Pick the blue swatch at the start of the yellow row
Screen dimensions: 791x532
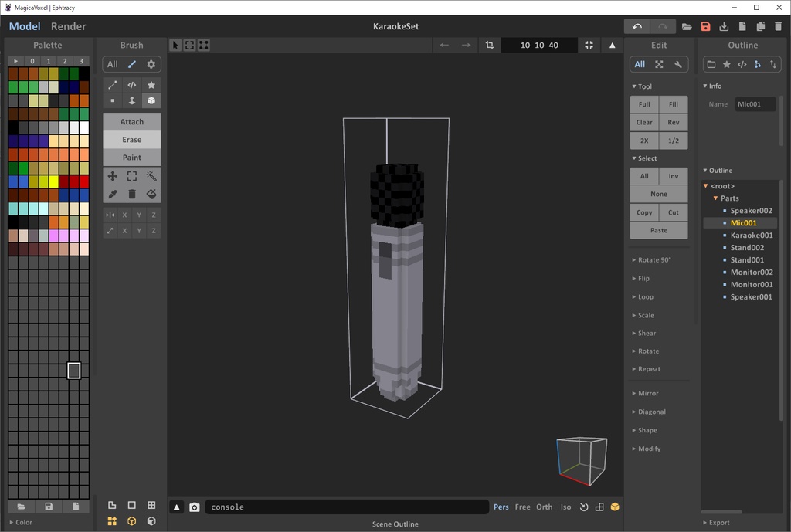(13, 181)
